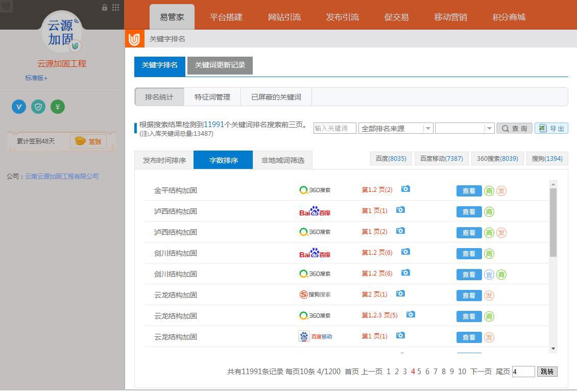Open the 网站引流 top menu
Viewport: 577px width, 392px height.
tap(284, 17)
